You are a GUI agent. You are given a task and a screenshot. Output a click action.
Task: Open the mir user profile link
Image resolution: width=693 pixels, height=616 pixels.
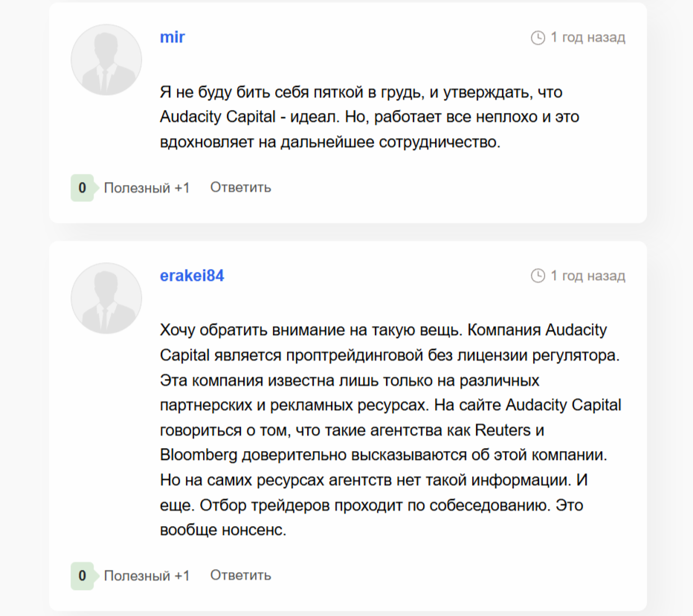173,37
